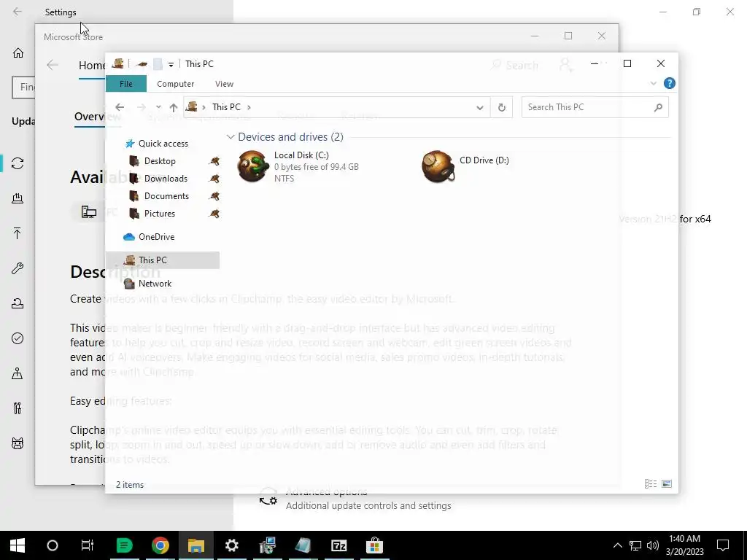This screenshot has width=747, height=560.
Task: Switch to the Computer ribbon tab
Action: tap(175, 84)
